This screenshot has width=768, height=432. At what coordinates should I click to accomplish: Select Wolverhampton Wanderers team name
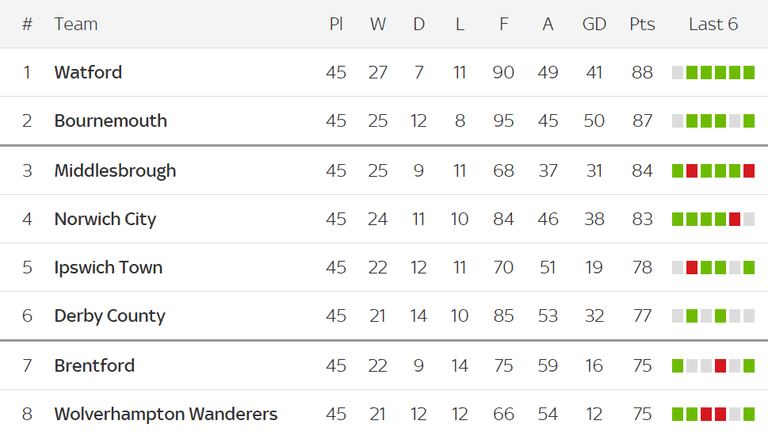(166, 414)
